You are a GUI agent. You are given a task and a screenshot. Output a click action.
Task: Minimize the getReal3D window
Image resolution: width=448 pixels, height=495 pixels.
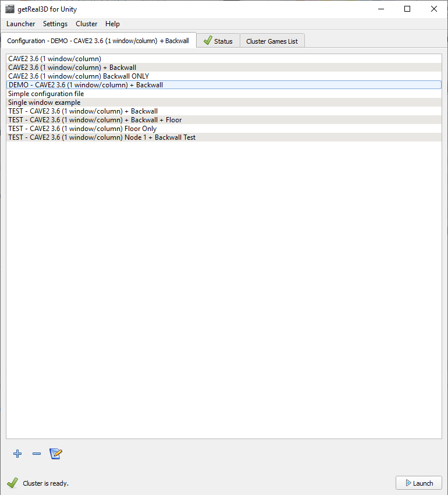pyautogui.click(x=381, y=9)
